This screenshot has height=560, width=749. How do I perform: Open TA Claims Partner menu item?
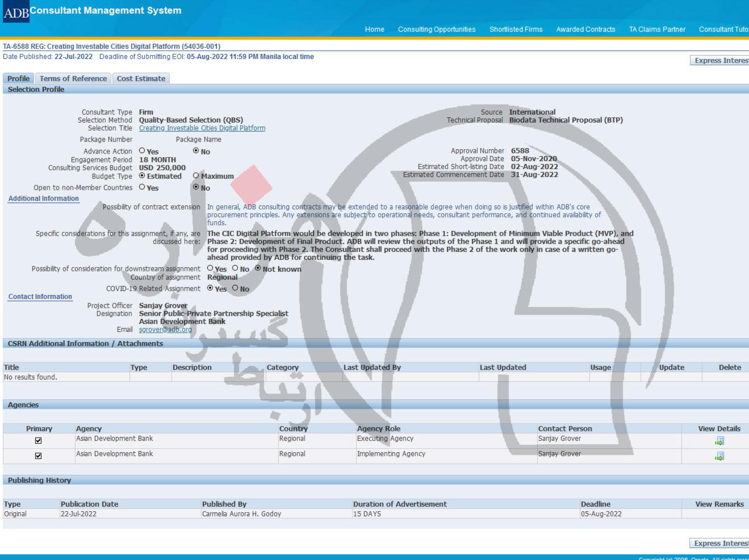click(x=656, y=30)
